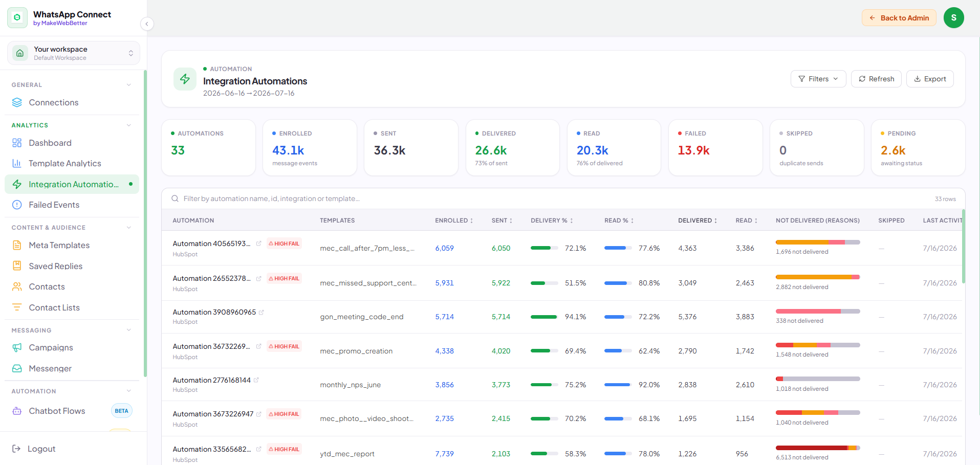The image size is (980, 465).
Task: Collapse the GENERAL sidebar section
Action: tap(129, 85)
